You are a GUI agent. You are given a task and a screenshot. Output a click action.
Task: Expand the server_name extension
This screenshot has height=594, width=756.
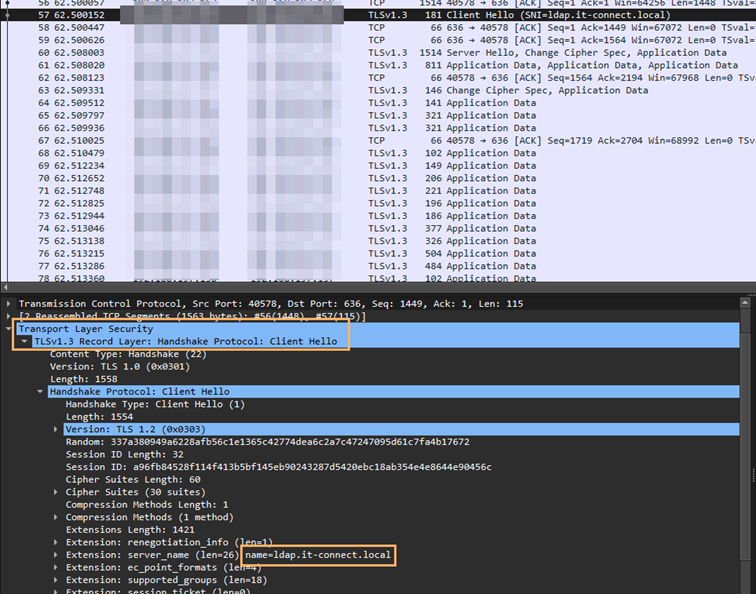[x=56, y=555]
